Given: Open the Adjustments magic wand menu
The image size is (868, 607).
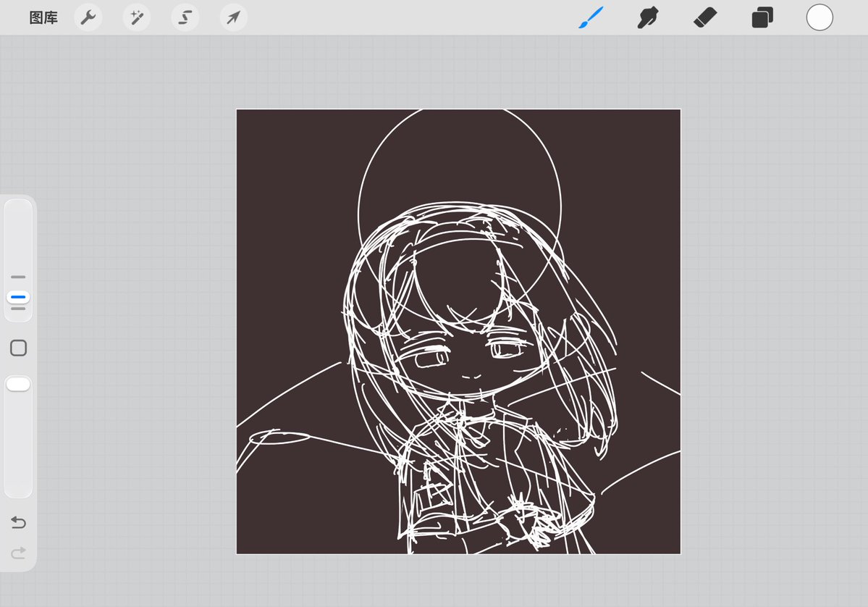Looking at the screenshot, I should pos(137,17).
